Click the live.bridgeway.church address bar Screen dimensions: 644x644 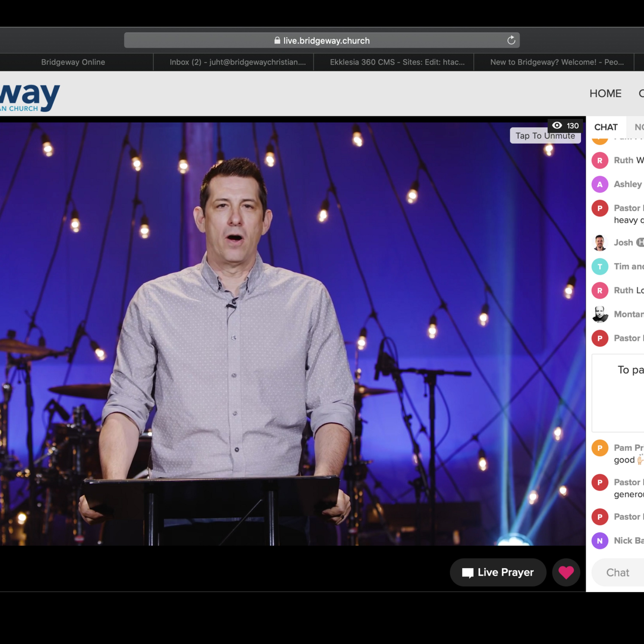pyautogui.click(x=322, y=40)
